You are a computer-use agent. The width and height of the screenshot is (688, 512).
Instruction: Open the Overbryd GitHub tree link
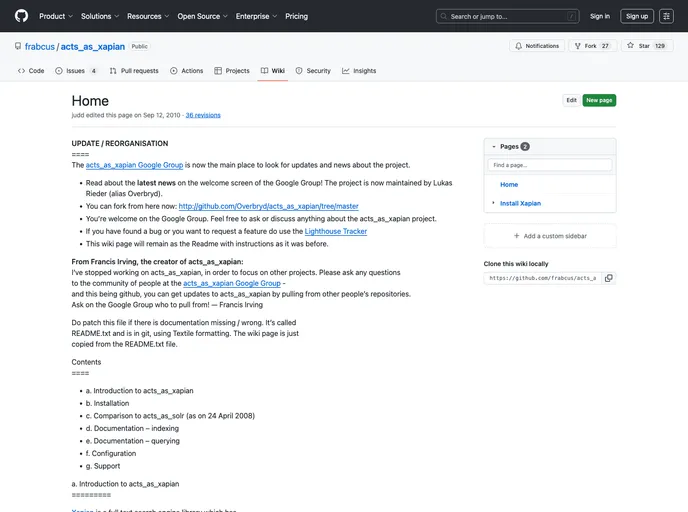(x=269, y=206)
